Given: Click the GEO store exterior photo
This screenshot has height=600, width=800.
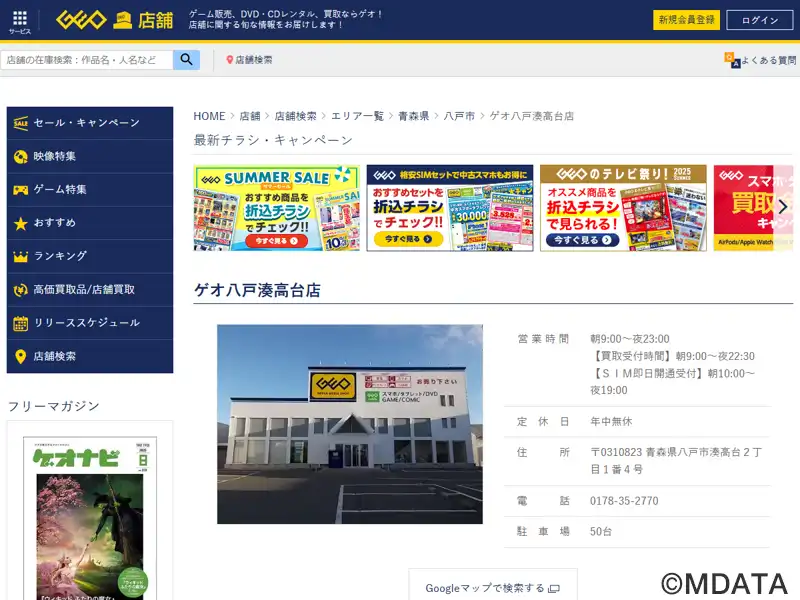Looking at the screenshot, I should click(350, 424).
